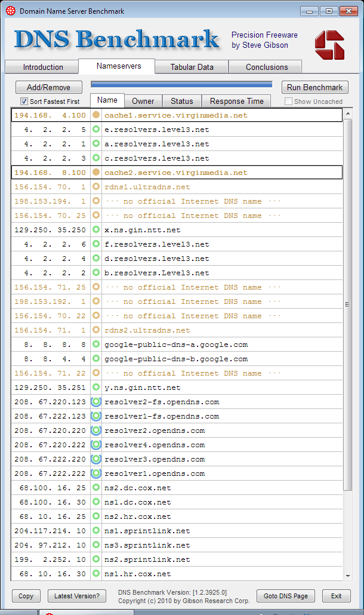Select the 156.154.70.25 nameserver row
Screen dimensions: 364x615
(x=177, y=216)
